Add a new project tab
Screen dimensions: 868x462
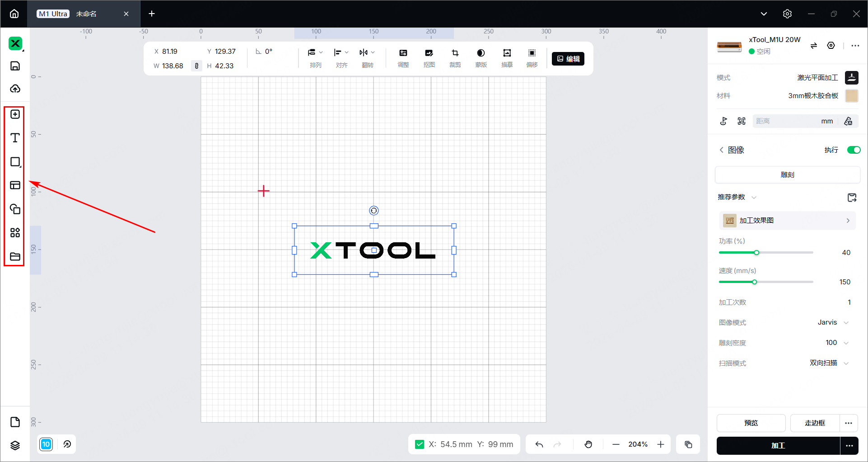152,14
